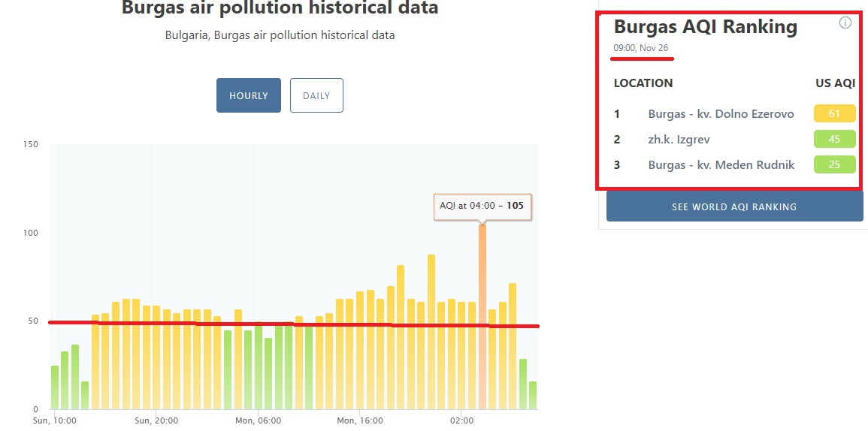Click the AQI at 04:00 – 105 tooltip

click(x=482, y=206)
